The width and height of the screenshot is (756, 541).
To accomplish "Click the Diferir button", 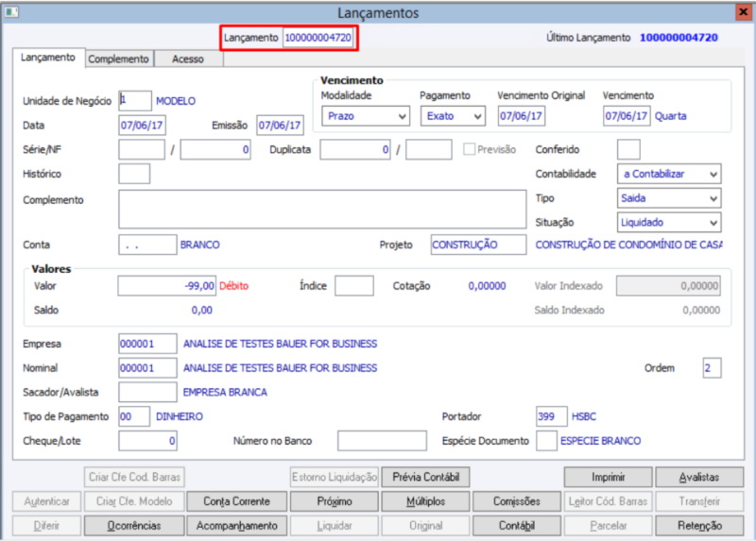I will [x=46, y=525].
